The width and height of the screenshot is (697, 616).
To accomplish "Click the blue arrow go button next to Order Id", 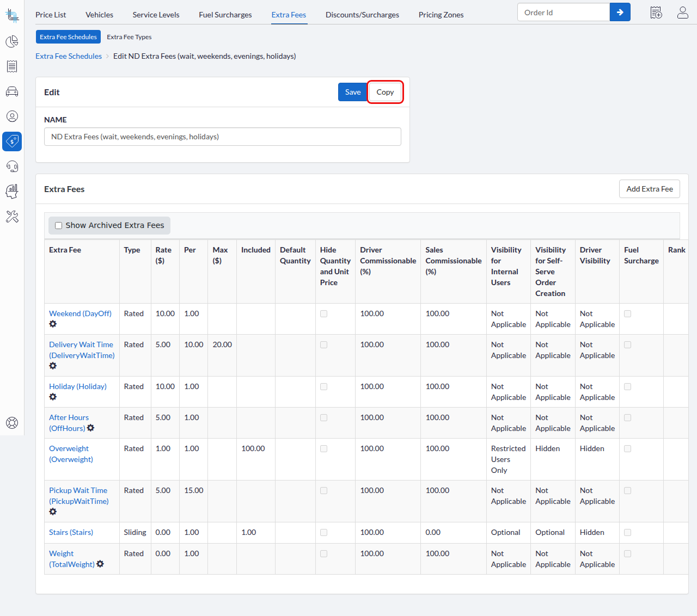I will pyautogui.click(x=620, y=12).
